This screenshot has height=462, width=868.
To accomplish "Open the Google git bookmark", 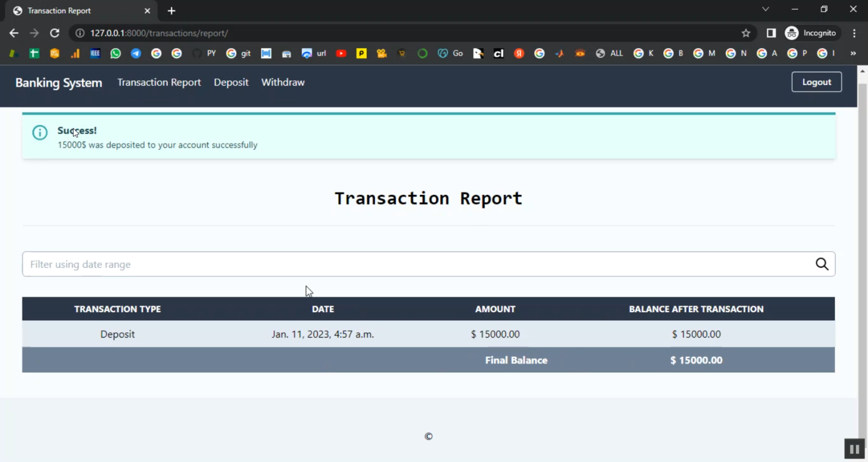I will tap(238, 53).
